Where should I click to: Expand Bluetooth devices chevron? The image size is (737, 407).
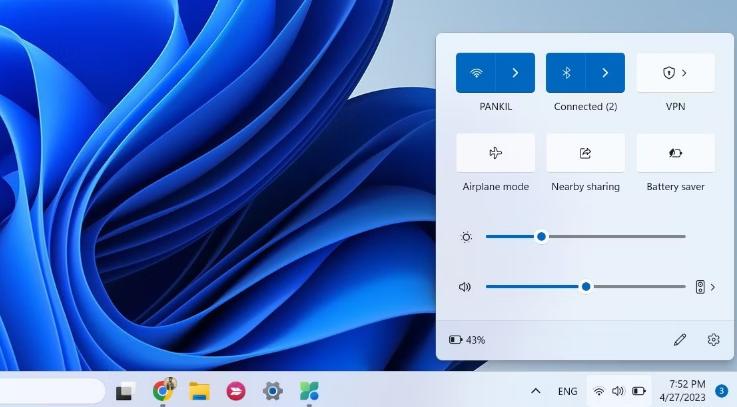[605, 73]
